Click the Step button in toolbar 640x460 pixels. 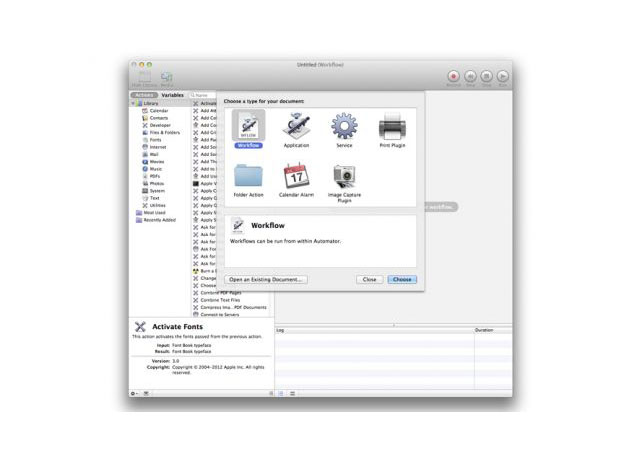(x=470, y=76)
